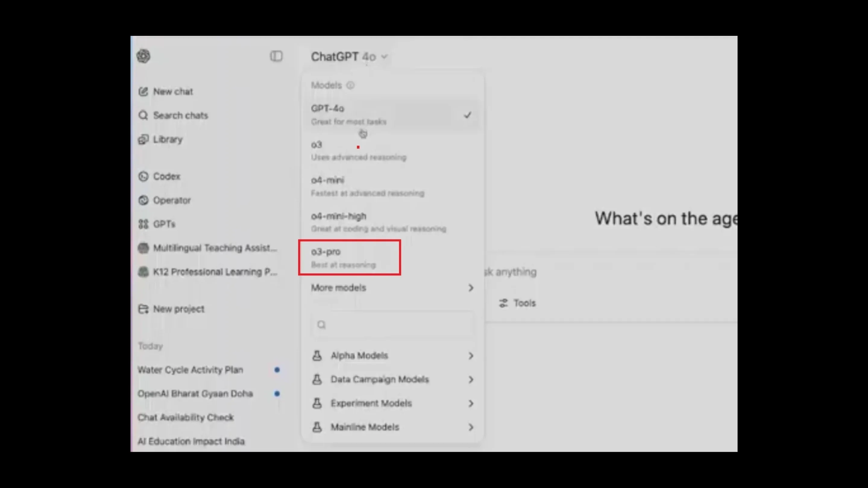The width and height of the screenshot is (868, 488).
Task: Open the OpenAI Bharat Gyaan Doha chat
Action: coord(195,394)
